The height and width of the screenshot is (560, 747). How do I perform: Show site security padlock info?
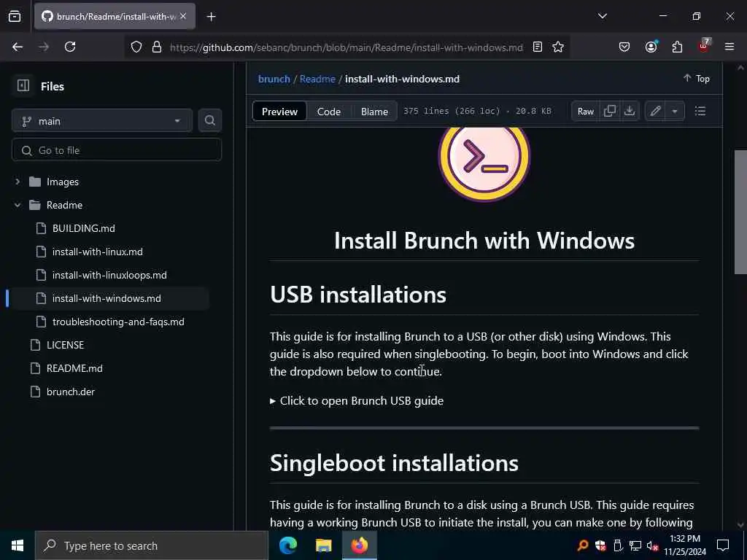[x=157, y=47]
